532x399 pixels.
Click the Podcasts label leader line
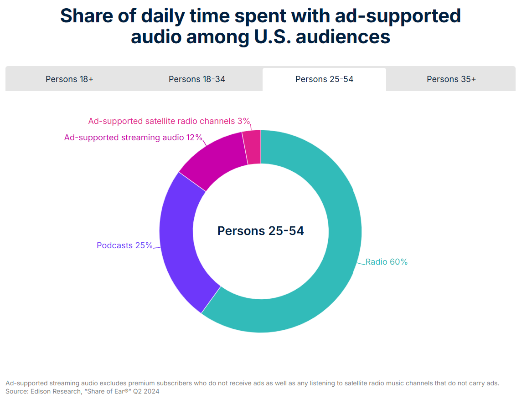[x=156, y=248]
